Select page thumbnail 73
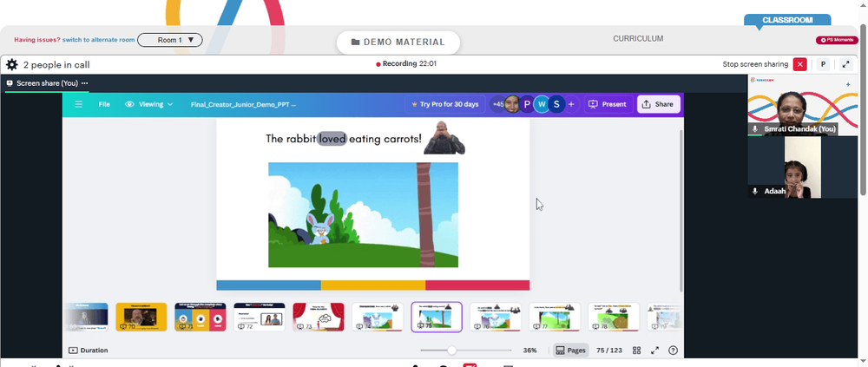Image resolution: width=868 pixels, height=367 pixels. (319, 318)
